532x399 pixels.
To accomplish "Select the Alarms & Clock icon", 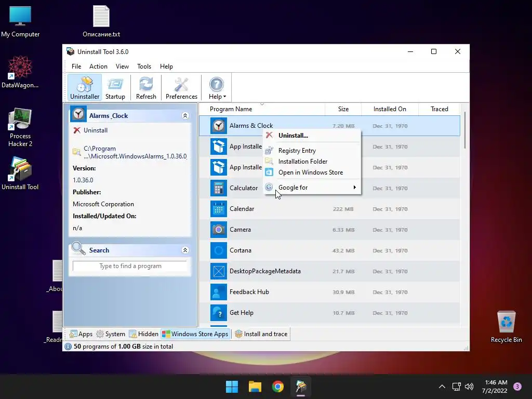I will pos(219,126).
